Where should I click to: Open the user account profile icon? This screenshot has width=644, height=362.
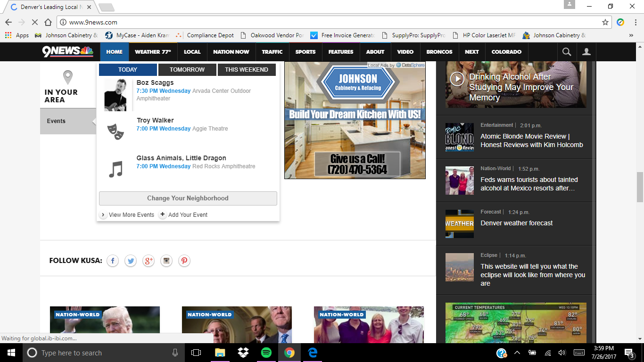click(586, 52)
